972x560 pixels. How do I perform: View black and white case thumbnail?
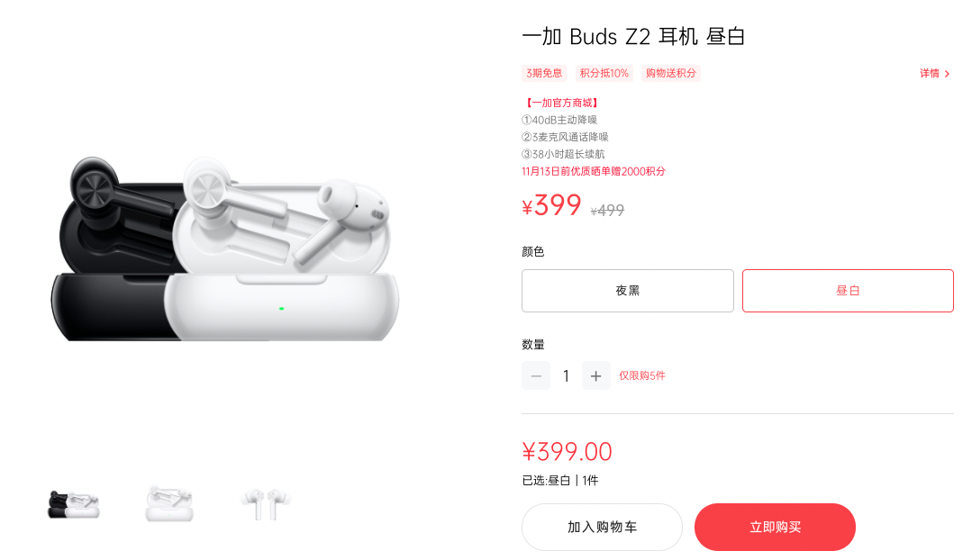pyautogui.click(x=74, y=504)
